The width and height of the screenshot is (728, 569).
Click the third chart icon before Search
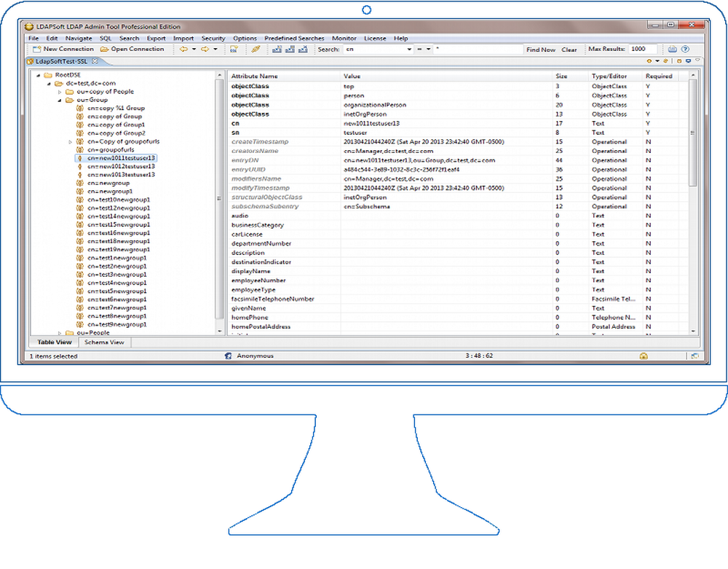point(303,50)
